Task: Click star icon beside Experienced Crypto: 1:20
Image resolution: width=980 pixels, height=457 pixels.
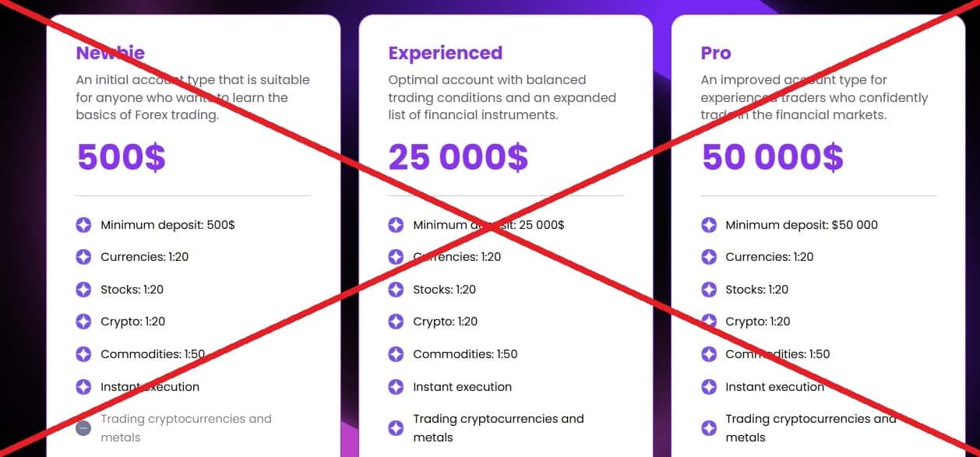Action: coord(396,322)
